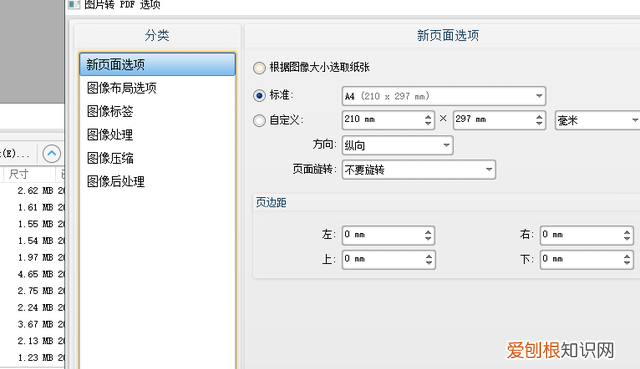640x369 pixels.
Task: Select 根据图像大小选取纸张 radio button
Action: (x=259, y=68)
